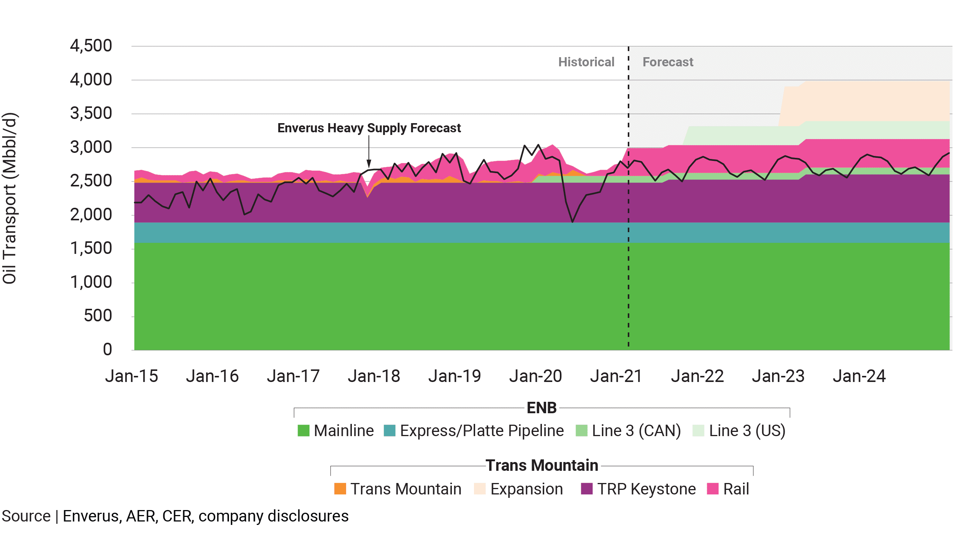This screenshot has height=560, width=972.
Task: Click the Rail pink legend swatch
Action: pos(712,489)
